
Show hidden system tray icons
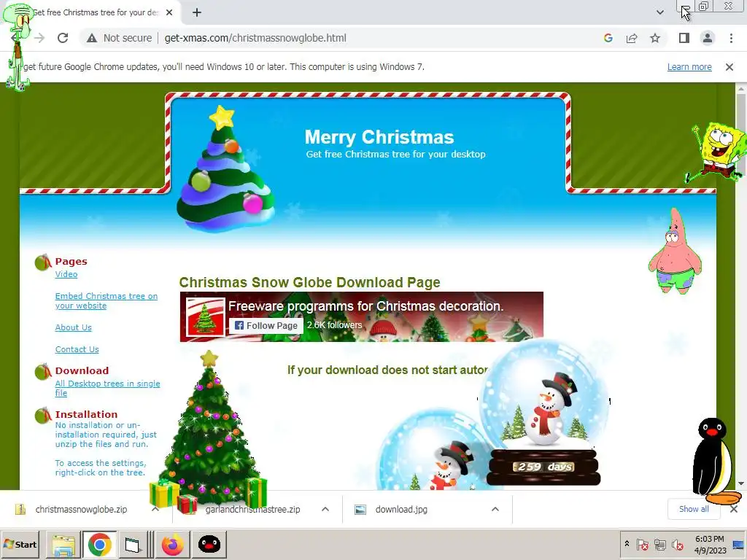pos(627,544)
